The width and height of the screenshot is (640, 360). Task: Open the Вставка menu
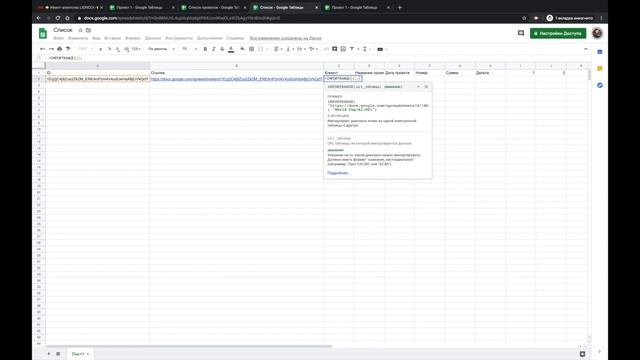(x=112, y=38)
